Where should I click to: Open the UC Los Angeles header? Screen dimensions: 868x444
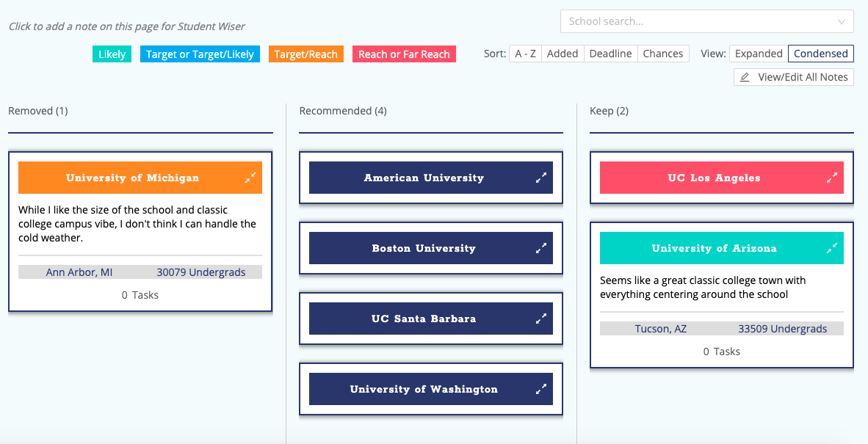(x=722, y=178)
